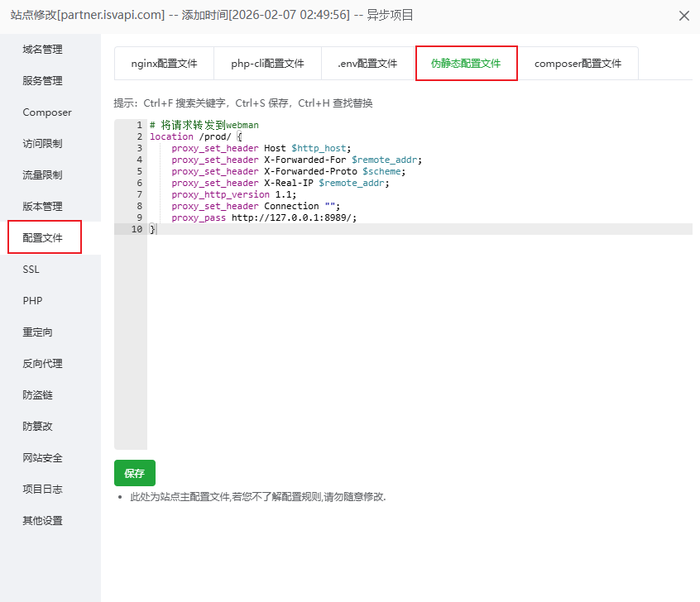Open 反向代理 configuration
This screenshot has width=700, height=602.
click(x=42, y=364)
